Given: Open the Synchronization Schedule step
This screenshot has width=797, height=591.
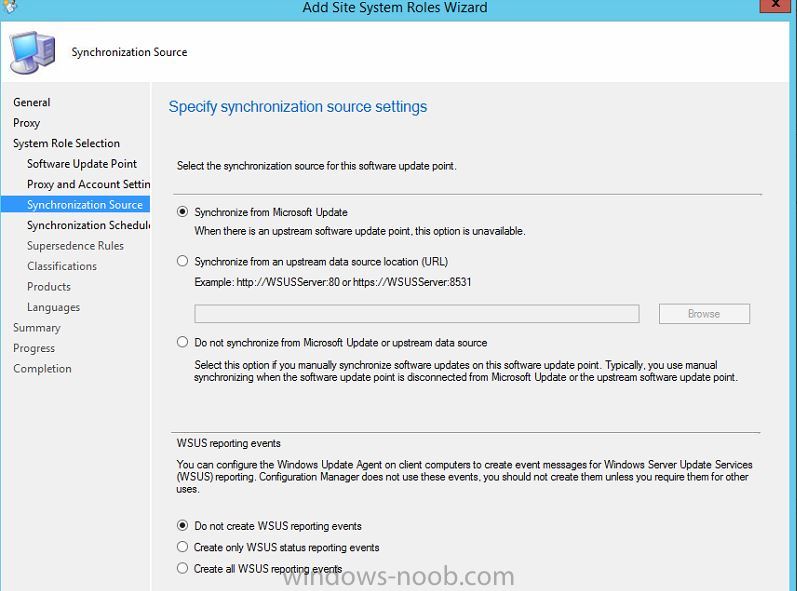Looking at the screenshot, I should pyautogui.click(x=88, y=225).
